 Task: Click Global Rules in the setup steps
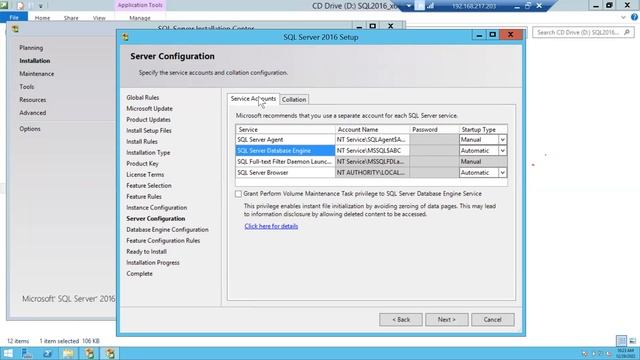(x=142, y=98)
